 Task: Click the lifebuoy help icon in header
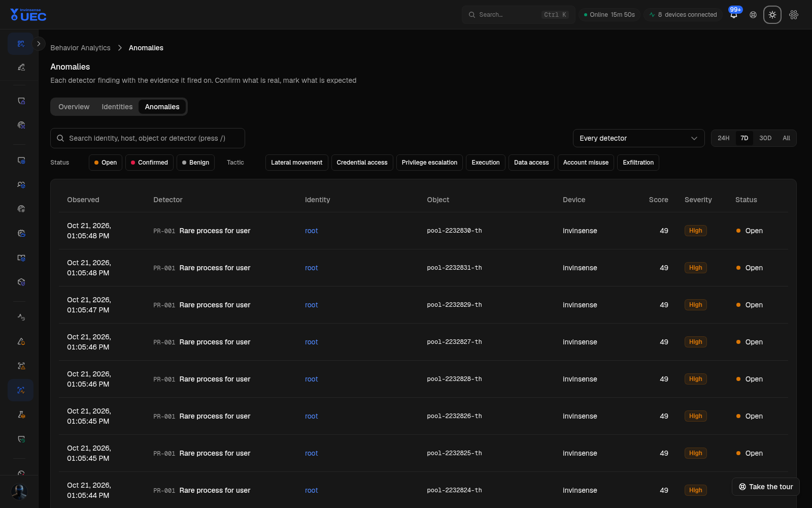point(753,15)
